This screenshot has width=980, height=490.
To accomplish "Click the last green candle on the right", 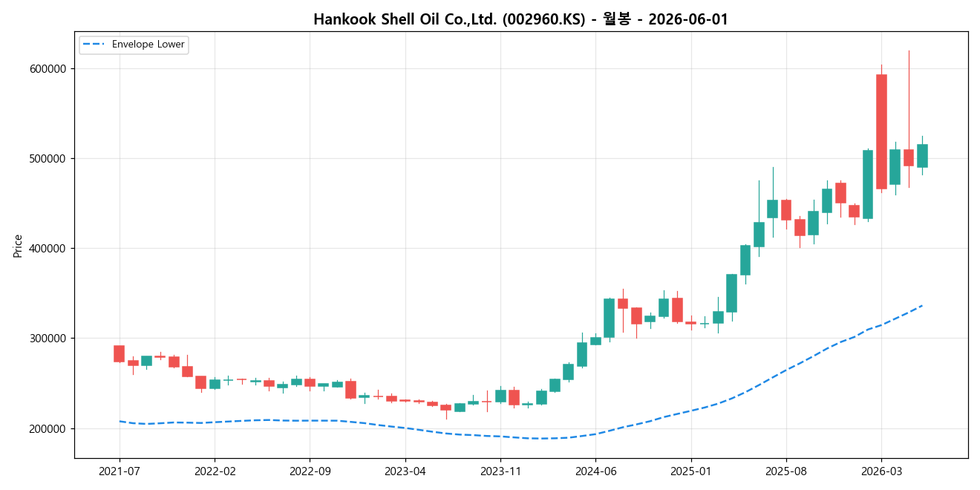I will (x=922, y=156).
